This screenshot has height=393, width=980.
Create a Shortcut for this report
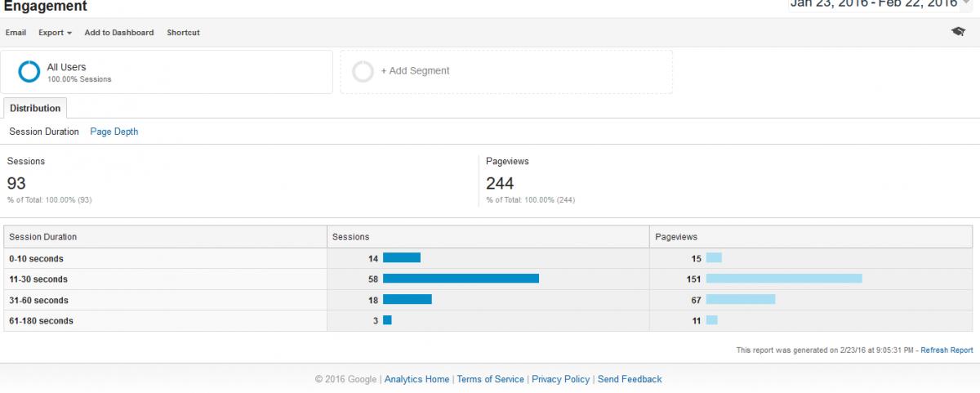pos(183,33)
